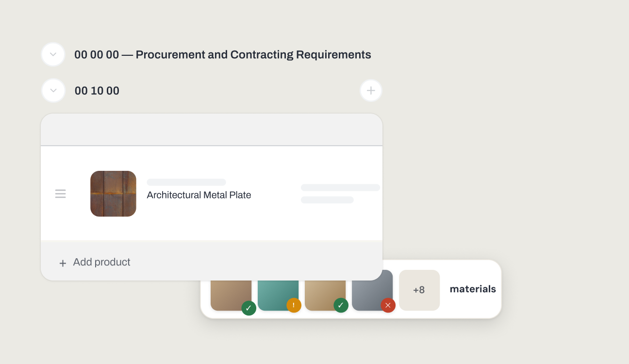Open 00 00 00 Procurement and Contracting Requirements
This screenshot has height=364, width=629.
pyautogui.click(x=223, y=55)
